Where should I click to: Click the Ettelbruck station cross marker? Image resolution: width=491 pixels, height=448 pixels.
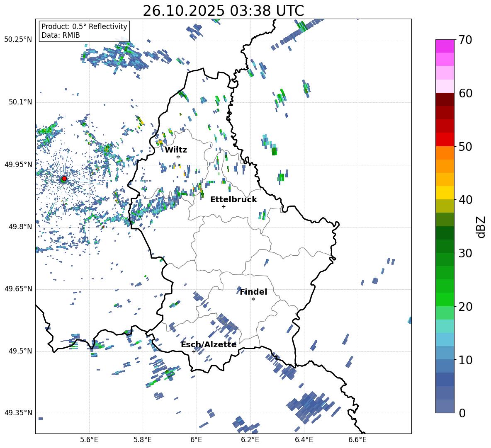224,206
